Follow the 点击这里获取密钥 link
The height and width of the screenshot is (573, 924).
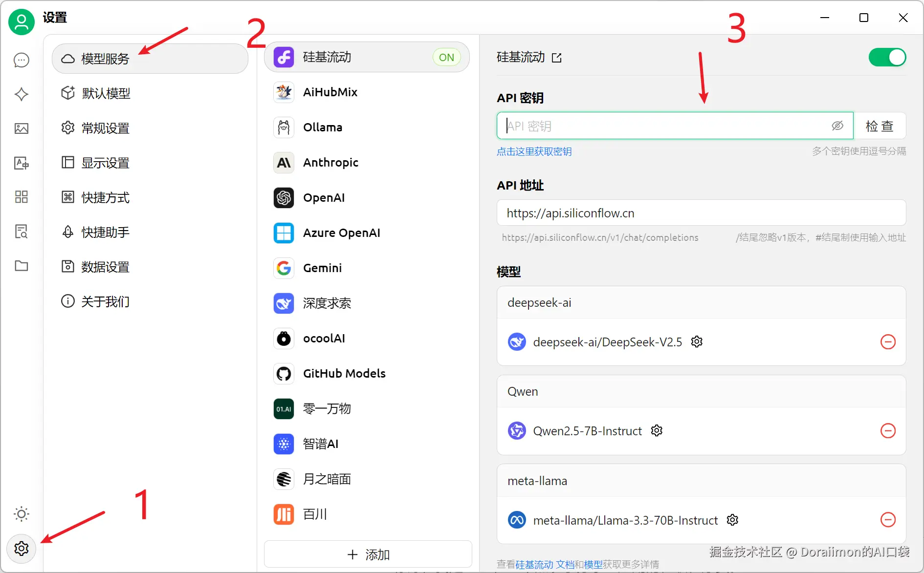pyautogui.click(x=534, y=151)
